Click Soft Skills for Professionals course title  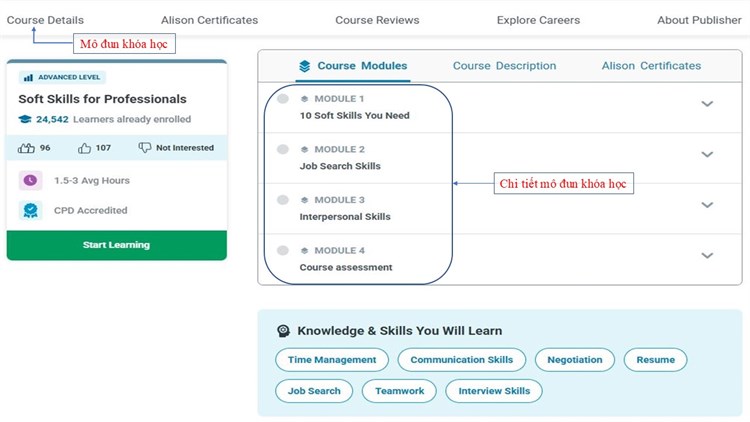102,99
